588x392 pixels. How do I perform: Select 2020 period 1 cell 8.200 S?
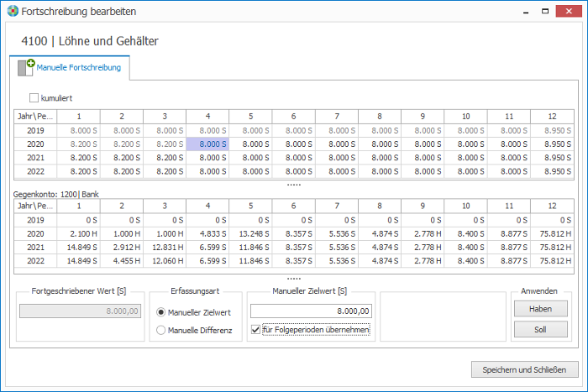coord(78,144)
